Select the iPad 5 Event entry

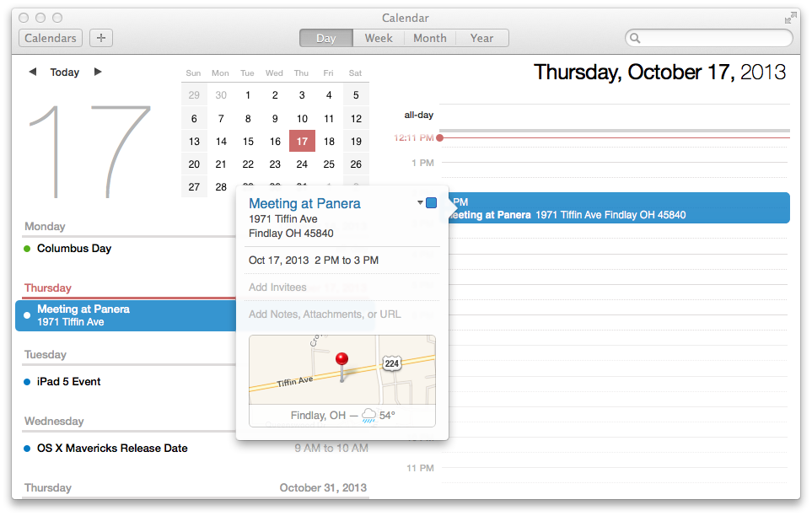pos(69,382)
